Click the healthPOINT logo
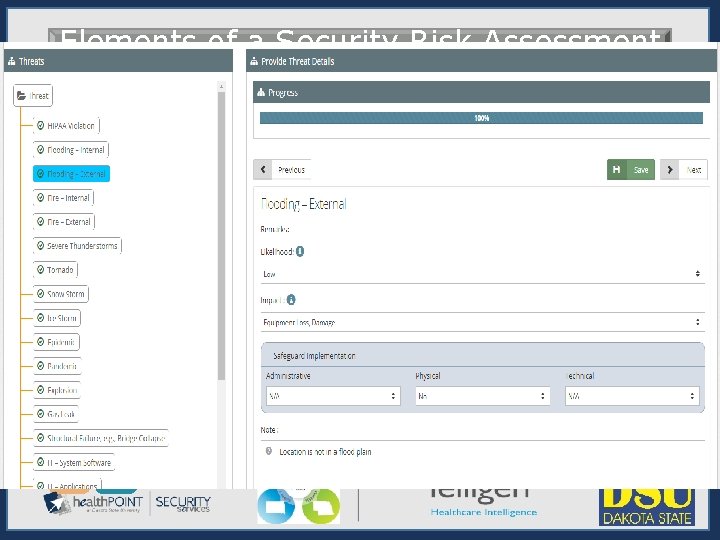Screen dimensions: 720x540 pyautogui.click(x=93, y=503)
